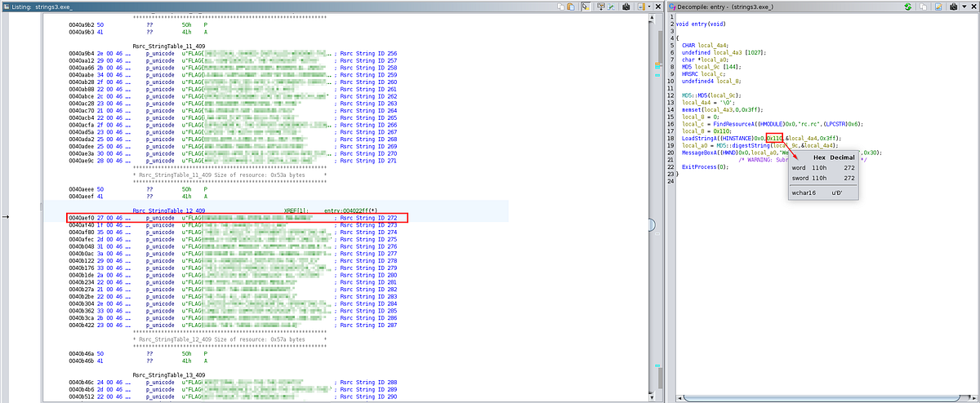Viewport: 980px width, 403px height.
Task: Click the Paste icon in Listing toolbar
Action: (571, 6)
